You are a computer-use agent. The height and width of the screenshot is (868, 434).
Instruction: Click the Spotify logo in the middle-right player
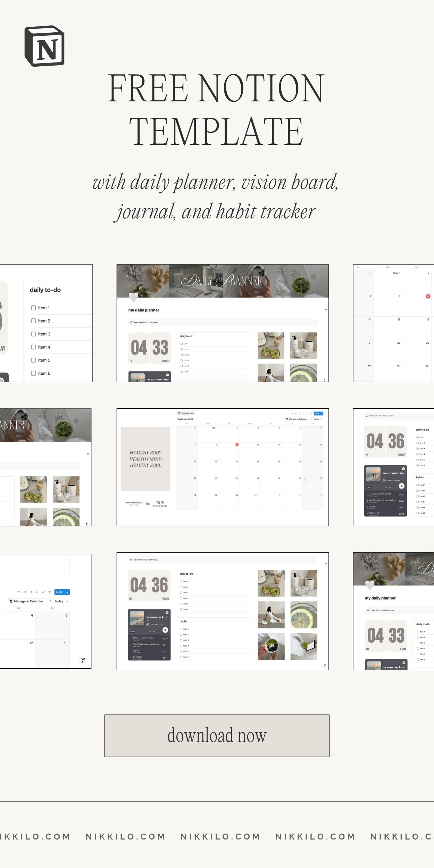coord(403,469)
